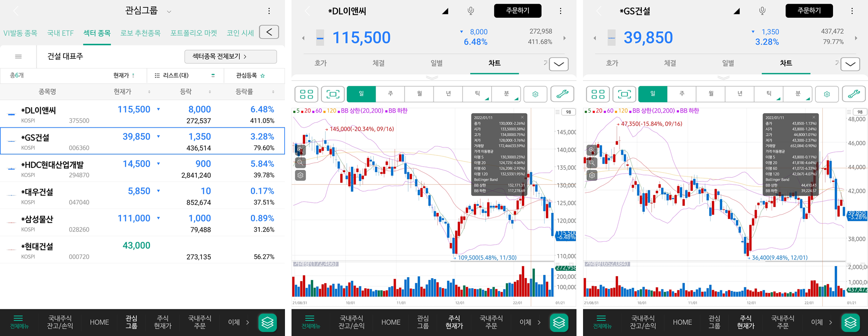The image size is (868, 336).
Task: Select 월 monthly period in GS건설 chart
Action: tap(711, 94)
